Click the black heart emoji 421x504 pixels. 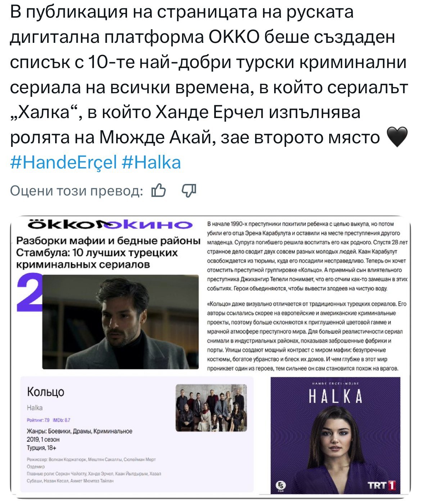click(397, 137)
